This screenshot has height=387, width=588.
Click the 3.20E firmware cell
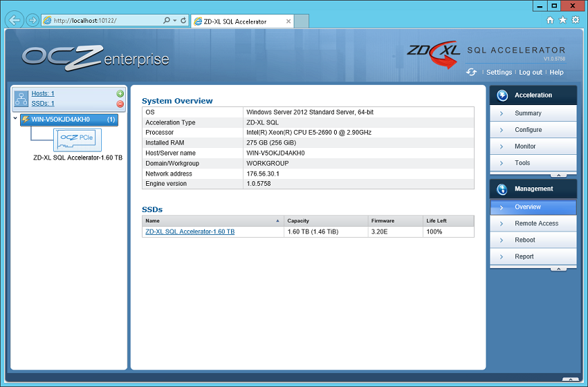396,232
